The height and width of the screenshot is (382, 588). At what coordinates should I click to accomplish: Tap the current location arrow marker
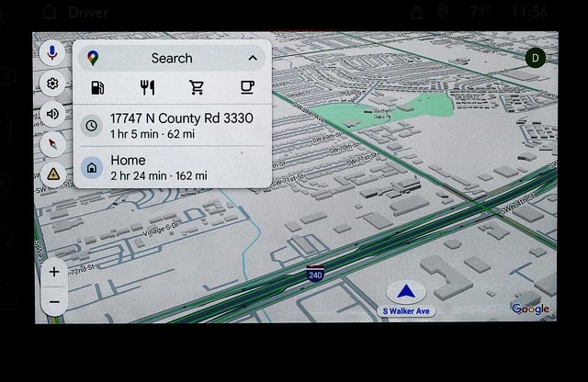pos(405,292)
